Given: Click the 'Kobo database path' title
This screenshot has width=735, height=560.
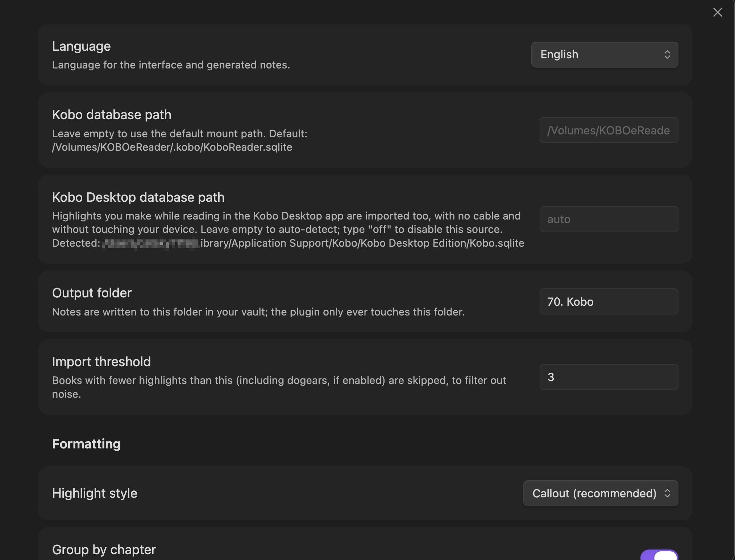Looking at the screenshot, I should click(112, 114).
